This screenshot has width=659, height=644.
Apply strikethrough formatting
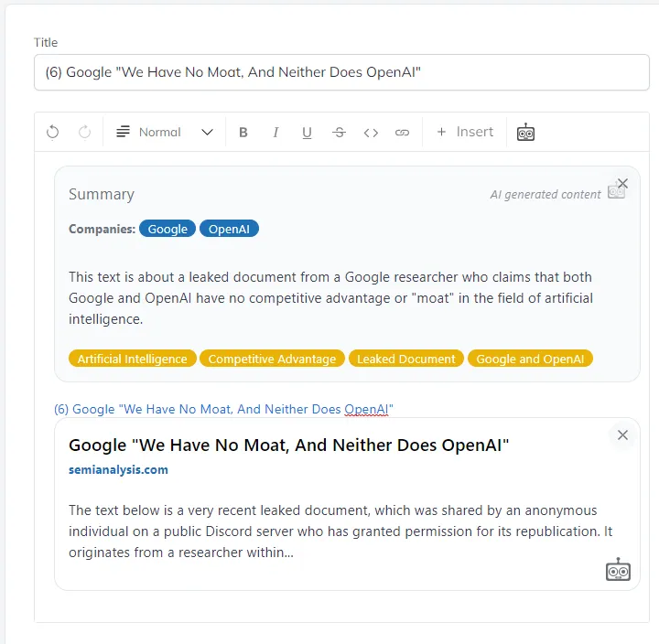point(339,133)
